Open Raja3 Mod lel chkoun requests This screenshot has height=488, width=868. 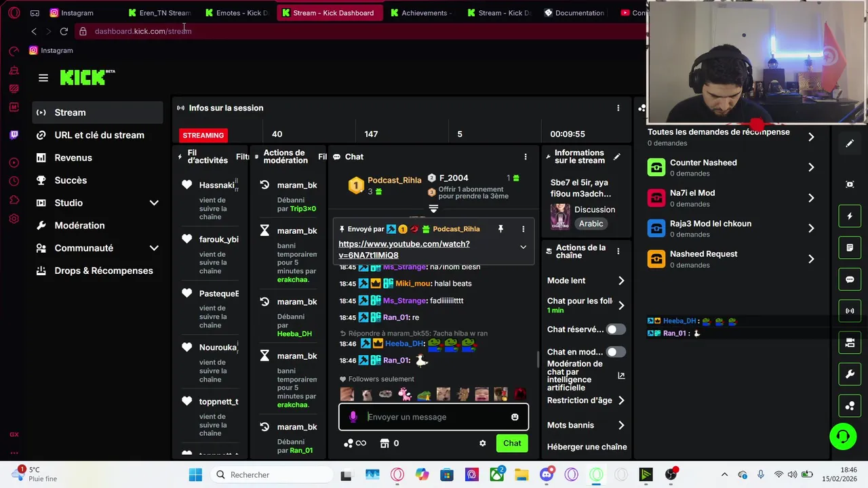[732, 228]
